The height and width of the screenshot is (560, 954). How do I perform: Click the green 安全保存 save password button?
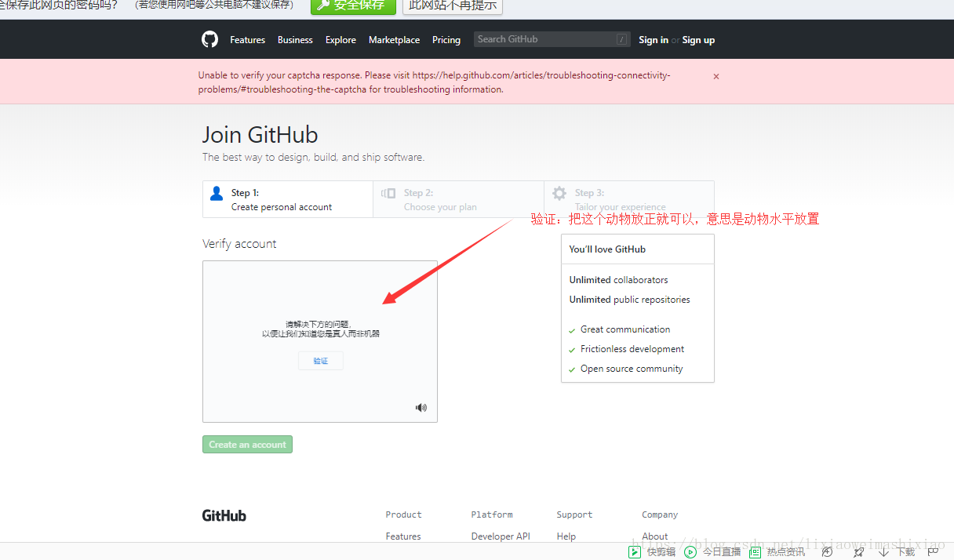click(x=353, y=5)
